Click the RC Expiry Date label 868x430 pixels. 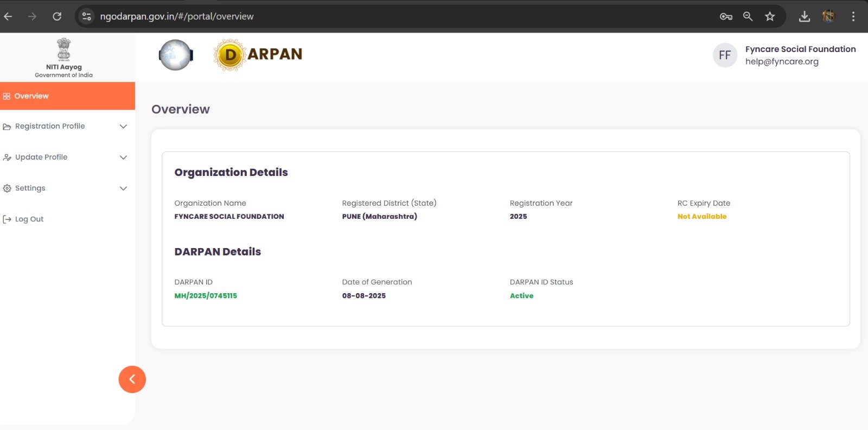(704, 203)
